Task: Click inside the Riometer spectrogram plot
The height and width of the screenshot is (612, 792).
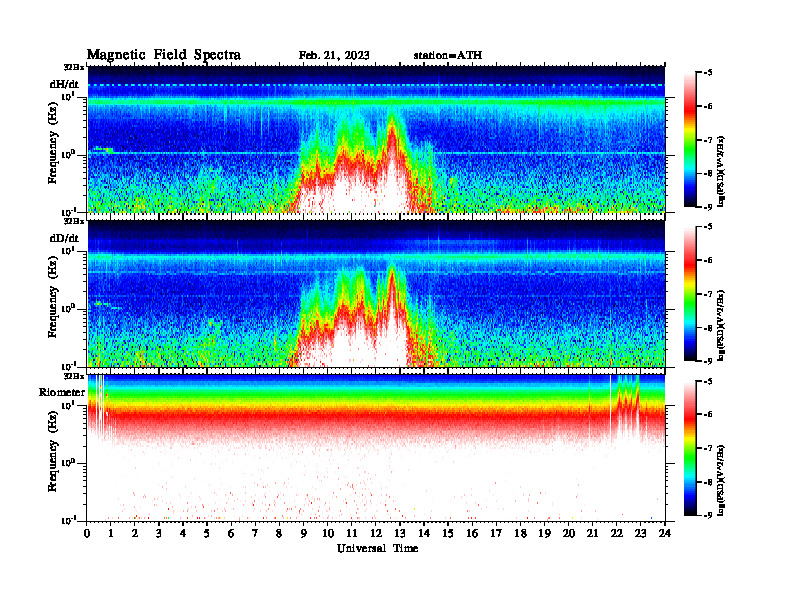Action: tap(376, 447)
